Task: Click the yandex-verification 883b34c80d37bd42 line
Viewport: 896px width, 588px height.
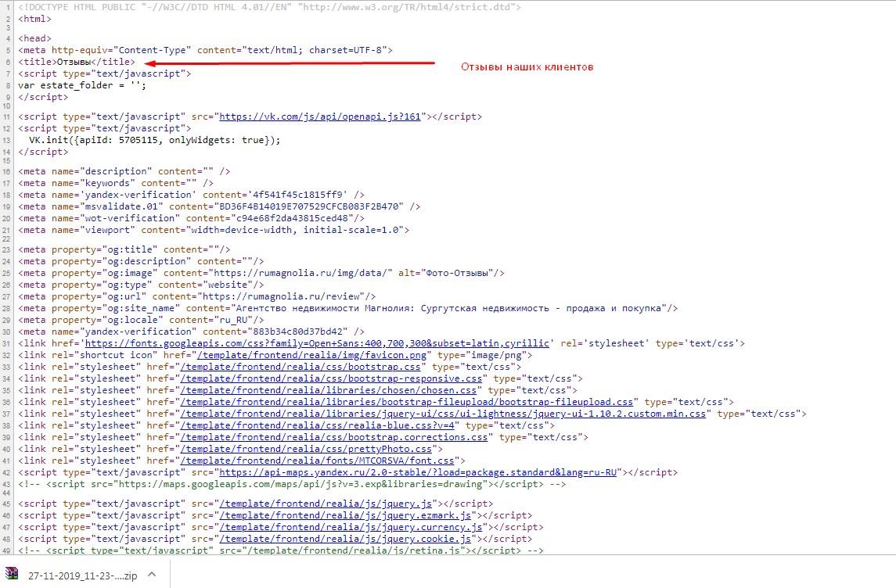Action: point(192,332)
